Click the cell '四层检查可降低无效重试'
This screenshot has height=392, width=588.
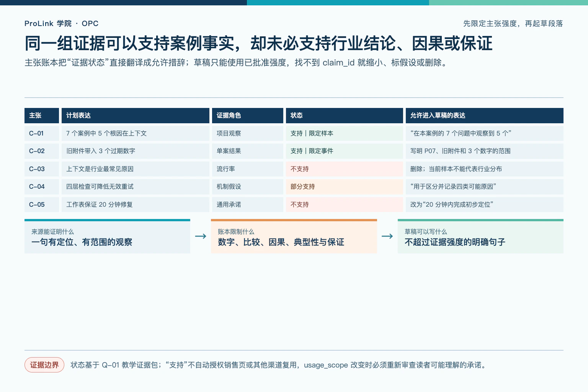coord(136,186)
